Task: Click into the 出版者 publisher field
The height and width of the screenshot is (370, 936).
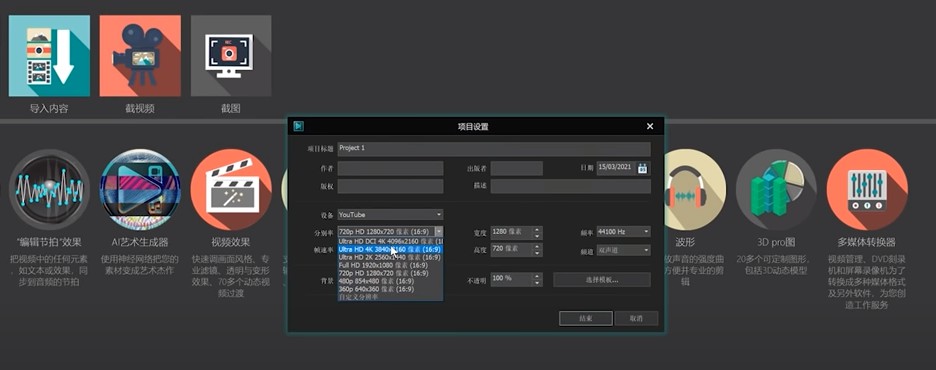Action: tap(517, 168)
